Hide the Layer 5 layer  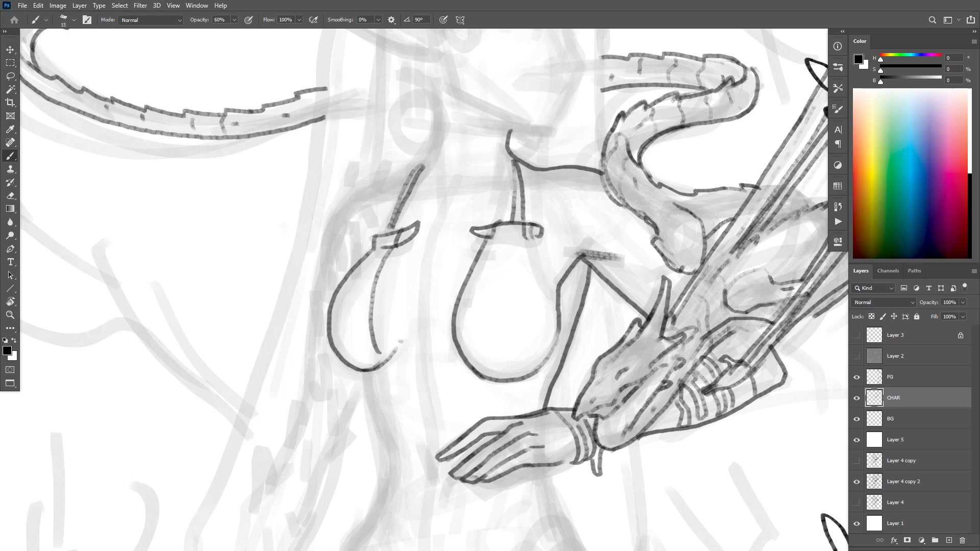coord(856,440)
